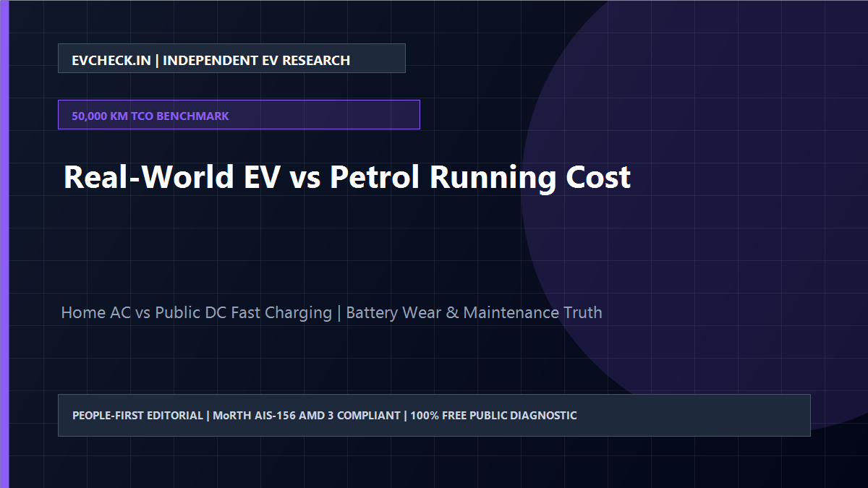This screenshot has width=868, height=488.
Task: Select the People-First Editorial compliance footer box
Action: [x=434, y=415]
